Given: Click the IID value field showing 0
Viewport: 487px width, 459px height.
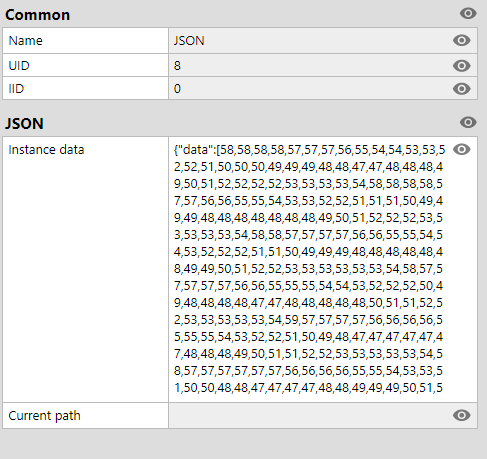Looking at the screenshot, I should tap(323, 88).
